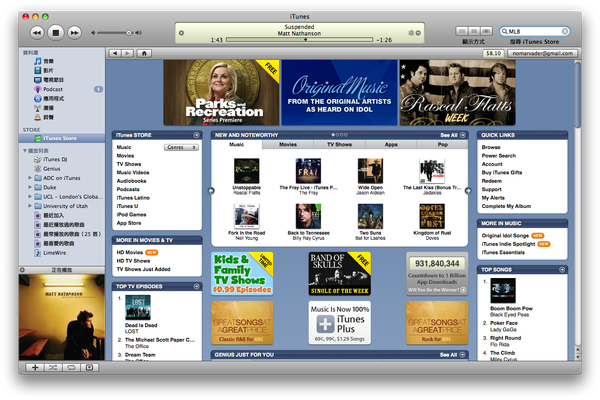Open See All in New and Noteworthy
The width and height of the screenshot is (600, 400).
[x=453, y=135]
